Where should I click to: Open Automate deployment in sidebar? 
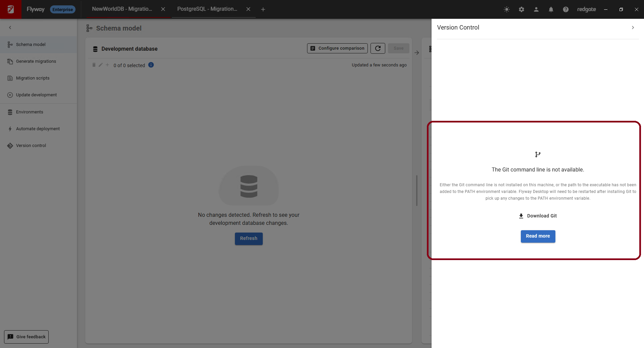coord(39,129)
